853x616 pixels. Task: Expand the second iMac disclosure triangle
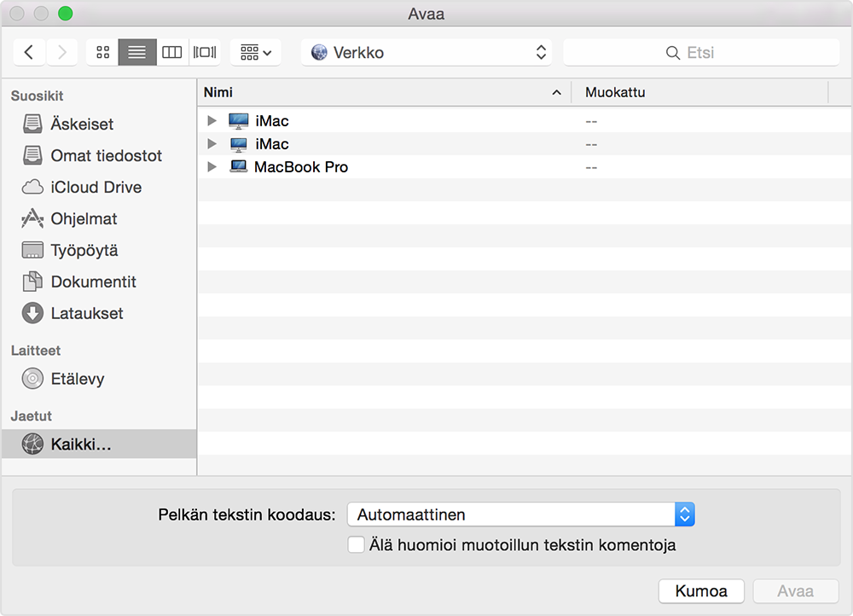(212, 143)
